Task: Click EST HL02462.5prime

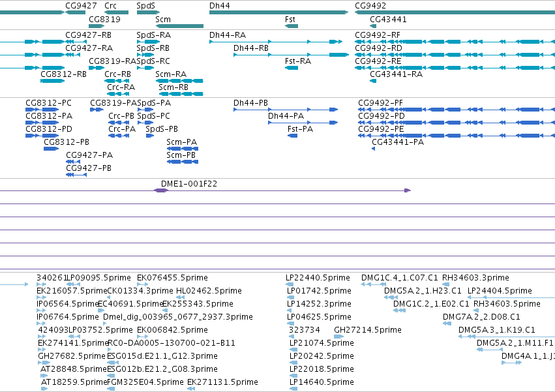Action: pyautogui.click(x=181, y=297)
